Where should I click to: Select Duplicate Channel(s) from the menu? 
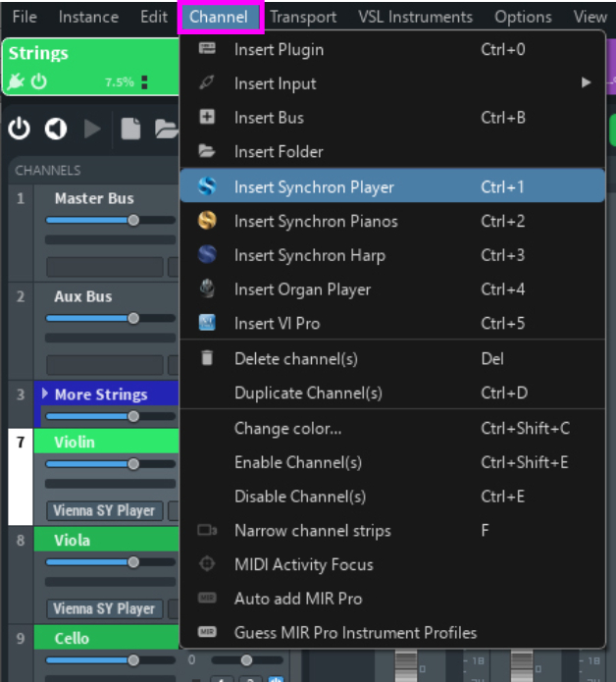pyautogui.click(x=308, y=393)
